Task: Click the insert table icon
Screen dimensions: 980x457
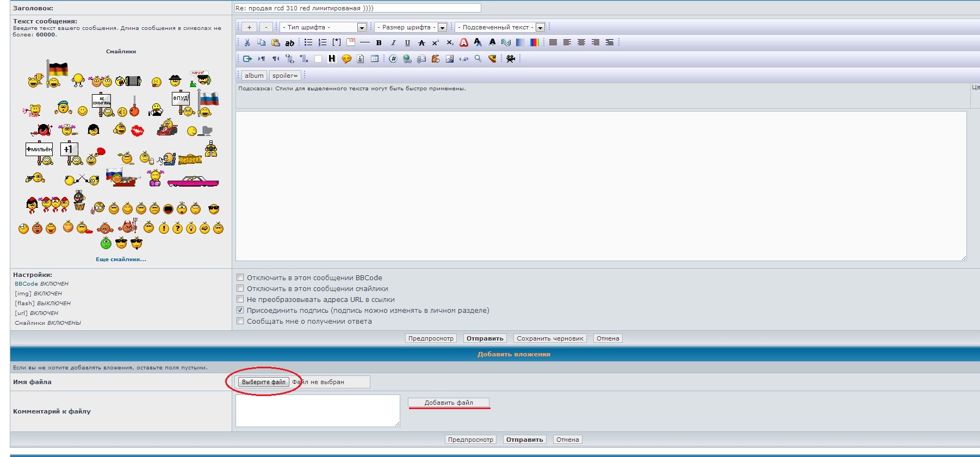Action: [x=375, y=59]
